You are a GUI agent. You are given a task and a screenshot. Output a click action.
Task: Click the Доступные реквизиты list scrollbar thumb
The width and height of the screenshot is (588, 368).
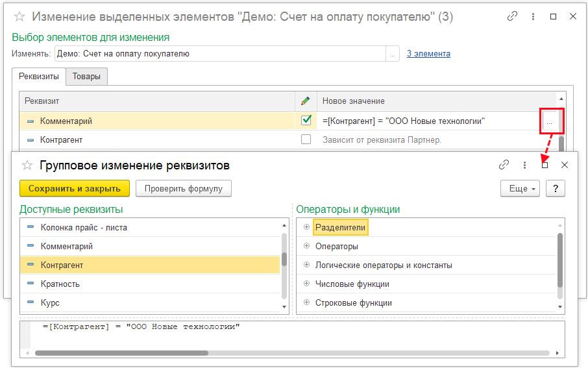tap(284, 259)
